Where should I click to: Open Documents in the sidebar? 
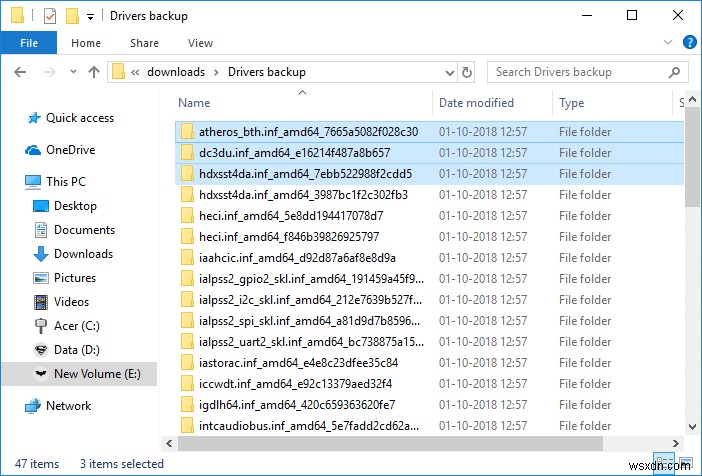pos(74,230)
